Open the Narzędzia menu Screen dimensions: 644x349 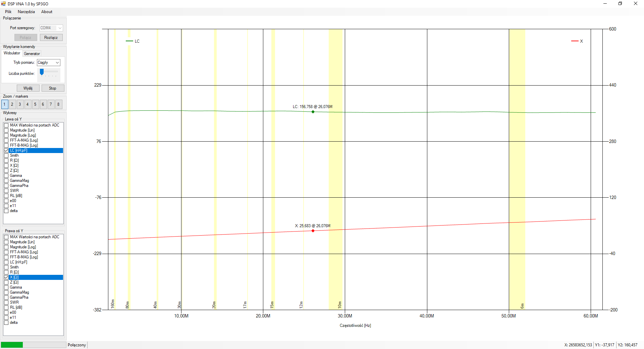click(26, 12)
